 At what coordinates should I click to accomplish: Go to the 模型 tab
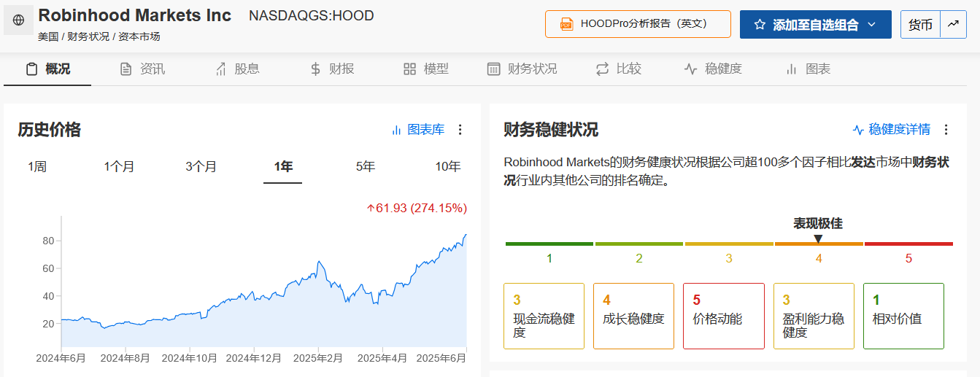426,69
